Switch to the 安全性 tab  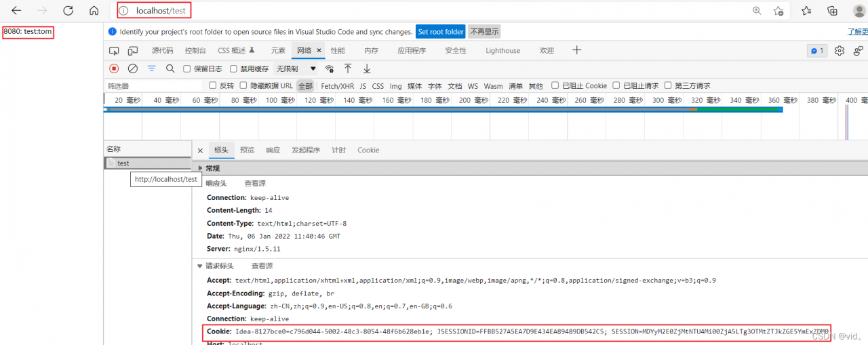coord(456,51)
